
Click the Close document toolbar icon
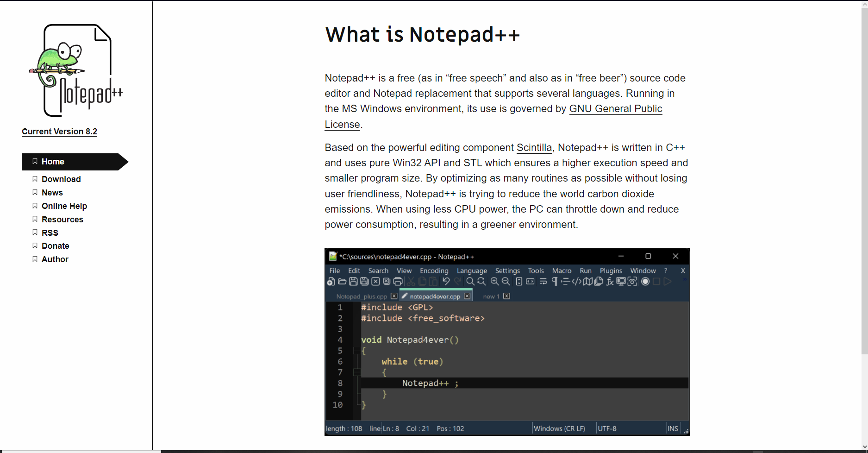pos(375,282)
